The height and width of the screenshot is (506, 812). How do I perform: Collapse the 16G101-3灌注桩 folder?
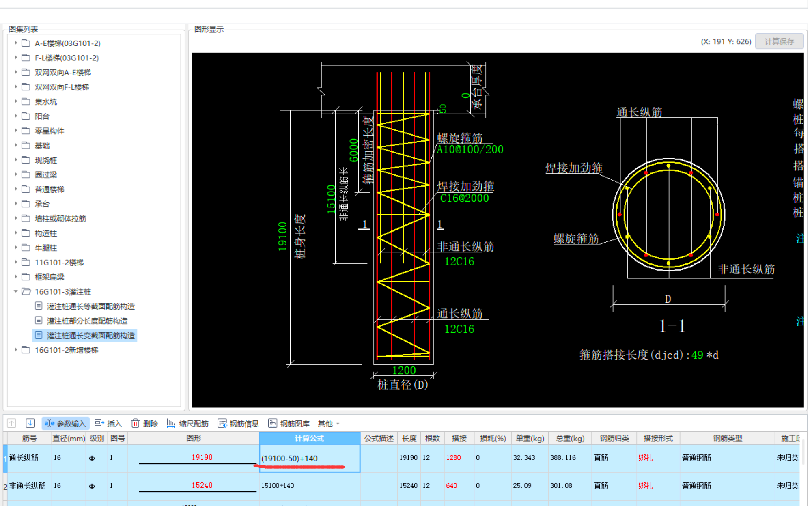point(15,291)
